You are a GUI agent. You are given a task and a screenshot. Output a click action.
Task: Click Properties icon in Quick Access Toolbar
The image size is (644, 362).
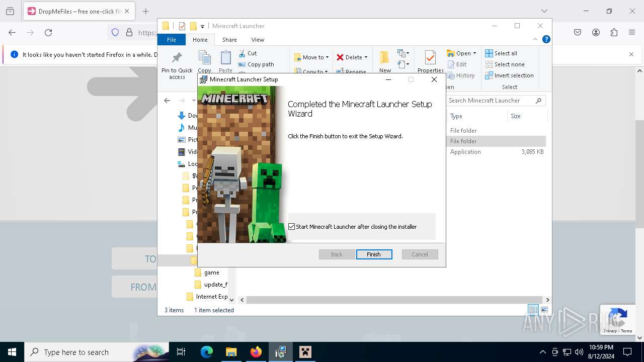pyautogui.click(x=182, y=26)
